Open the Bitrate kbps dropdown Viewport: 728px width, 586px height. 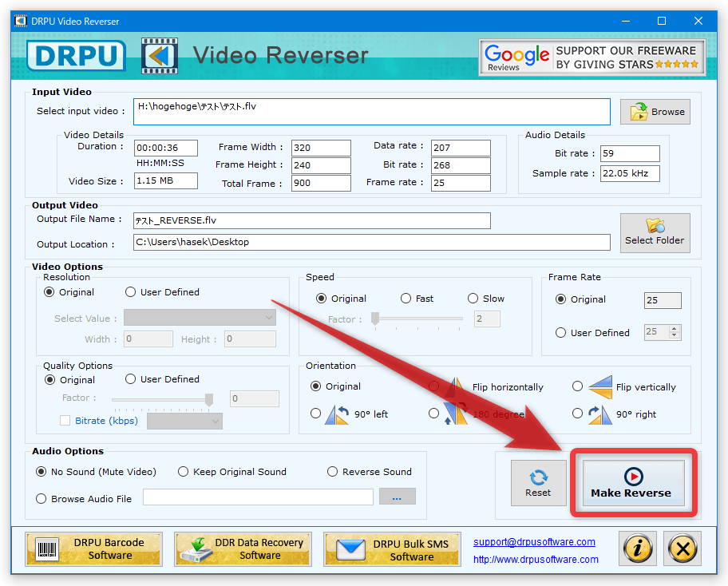point(184,422)
